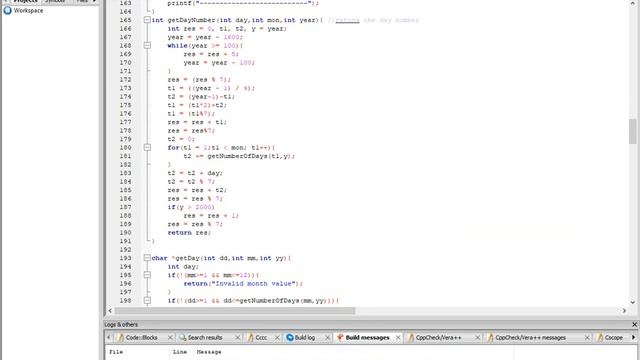Click the Message column header

tap(209, 352)
